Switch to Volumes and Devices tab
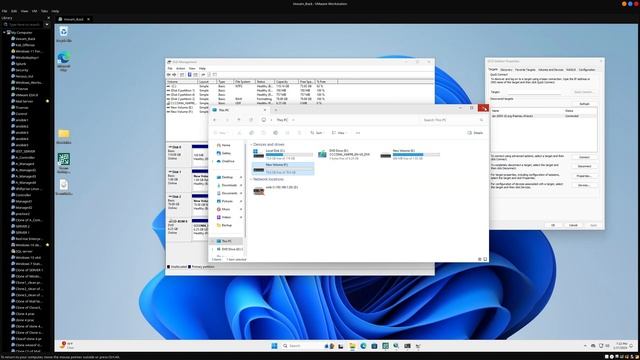Image resolution: width=640 pixels, height=360 pixels. pos(551,70)
